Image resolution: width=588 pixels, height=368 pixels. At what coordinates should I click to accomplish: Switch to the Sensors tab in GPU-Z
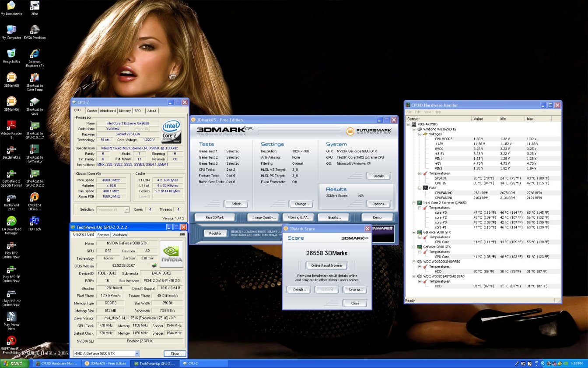(103, 235)
